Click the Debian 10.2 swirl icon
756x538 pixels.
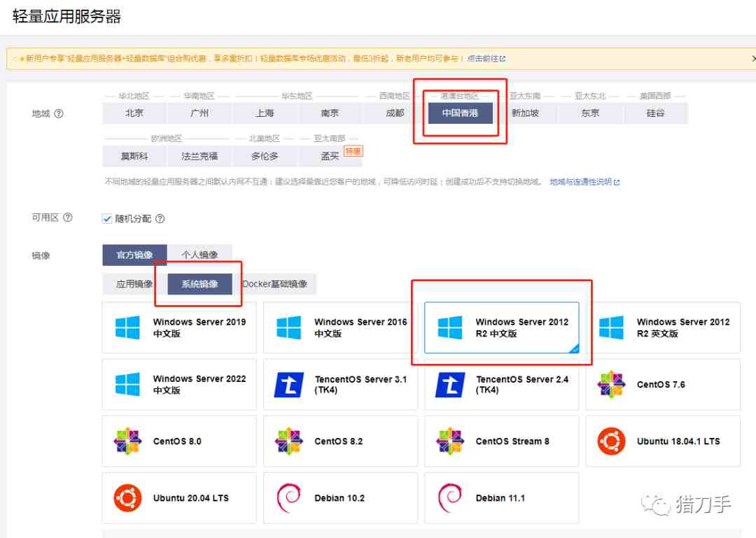(x=288, y=497)
